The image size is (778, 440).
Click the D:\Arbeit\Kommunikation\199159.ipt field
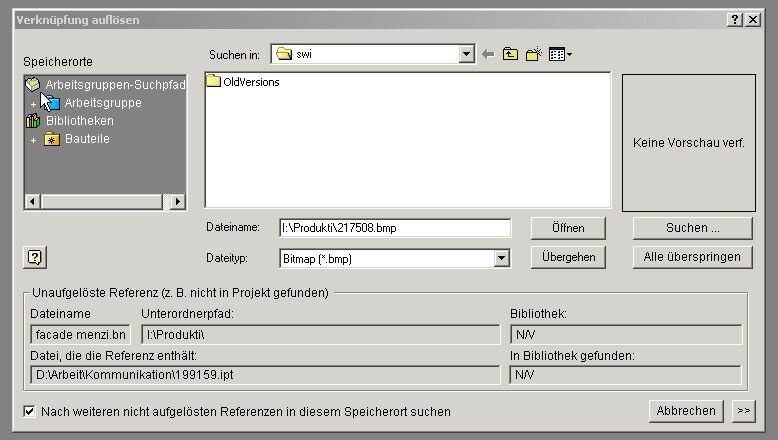265,375
